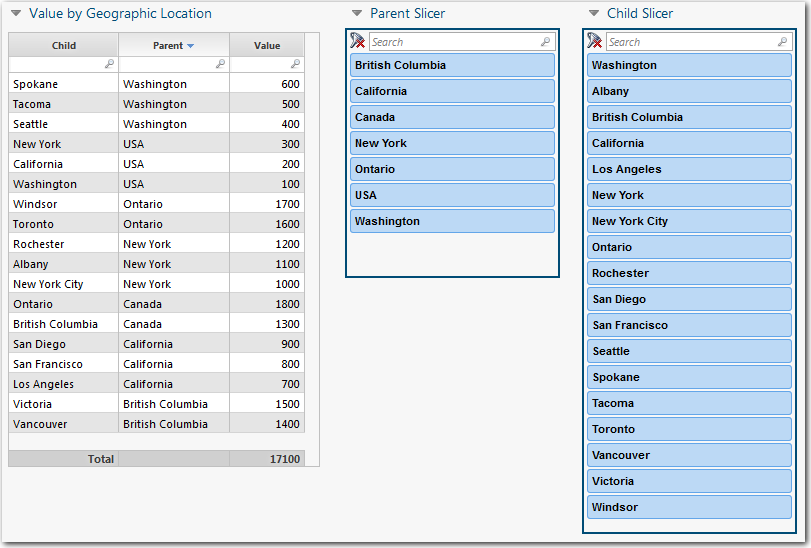Image resolution: width=811 pixels, height=548 pixels.
Task: Clear the Child Slicer filter icon
Action: tap(595, 41)
